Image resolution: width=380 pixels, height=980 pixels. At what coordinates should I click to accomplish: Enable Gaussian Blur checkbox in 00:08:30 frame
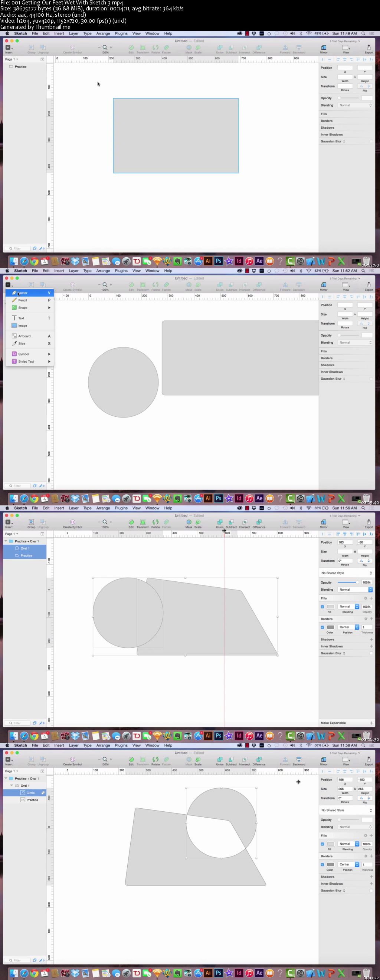pos(371,653)
